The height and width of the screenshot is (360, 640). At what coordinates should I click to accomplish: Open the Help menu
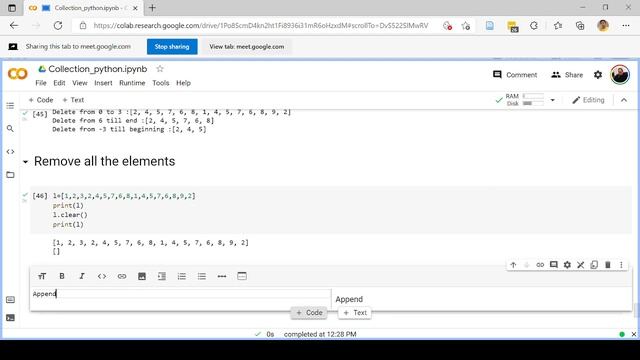point(183,83)
